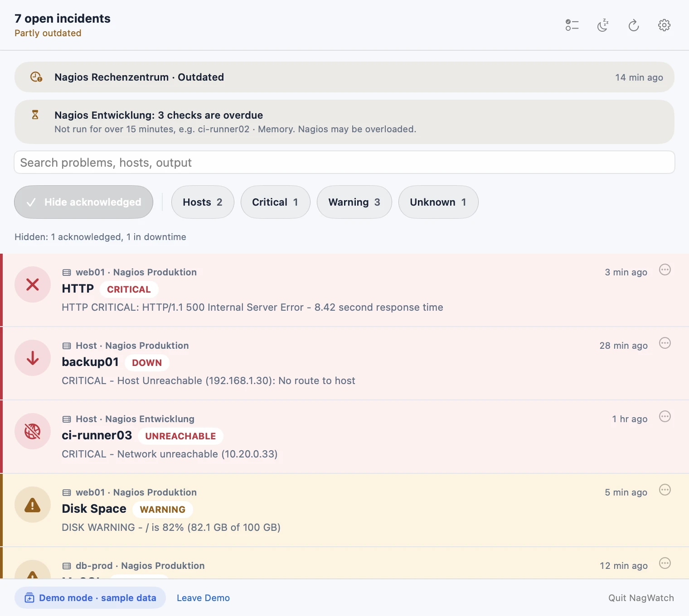Click '12 min ago' timestamp on db-prod
Viewport: 689px width, 616px height.
(624, 566)
